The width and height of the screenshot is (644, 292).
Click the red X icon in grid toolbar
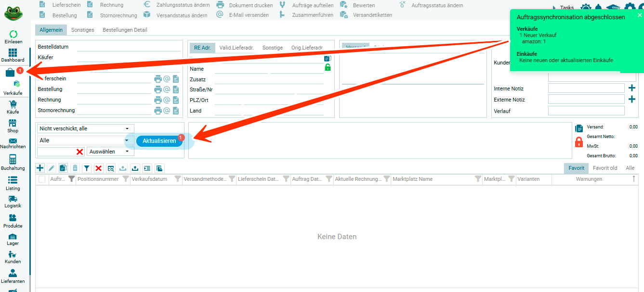[98, 168]
